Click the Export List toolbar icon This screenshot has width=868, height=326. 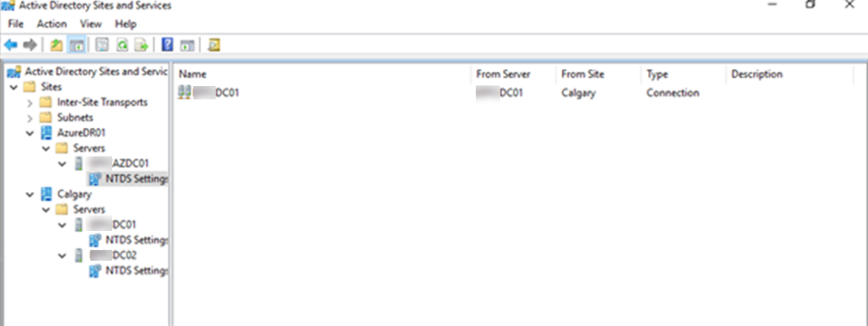point(141,45)
